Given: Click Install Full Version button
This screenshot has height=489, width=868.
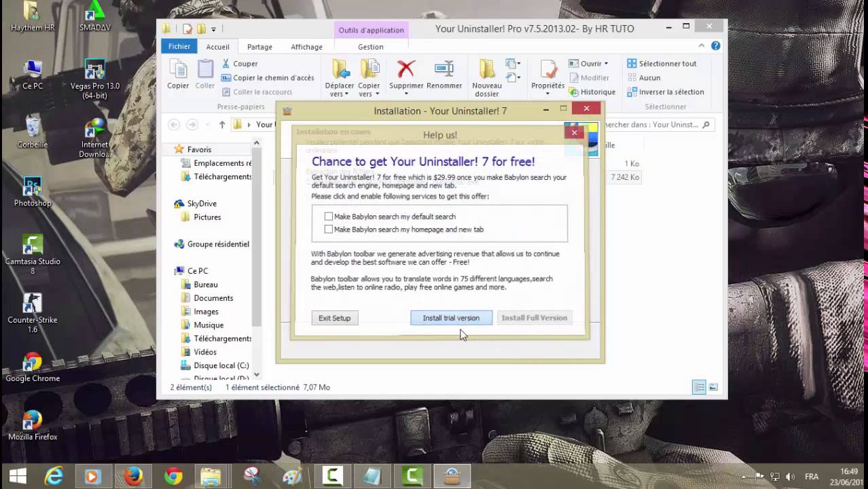Looking at the screenshot, I should (534, 318).
